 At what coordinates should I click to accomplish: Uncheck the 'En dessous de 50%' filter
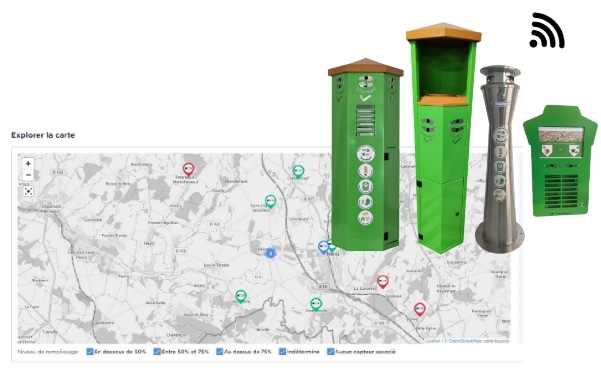coord(90,351)
